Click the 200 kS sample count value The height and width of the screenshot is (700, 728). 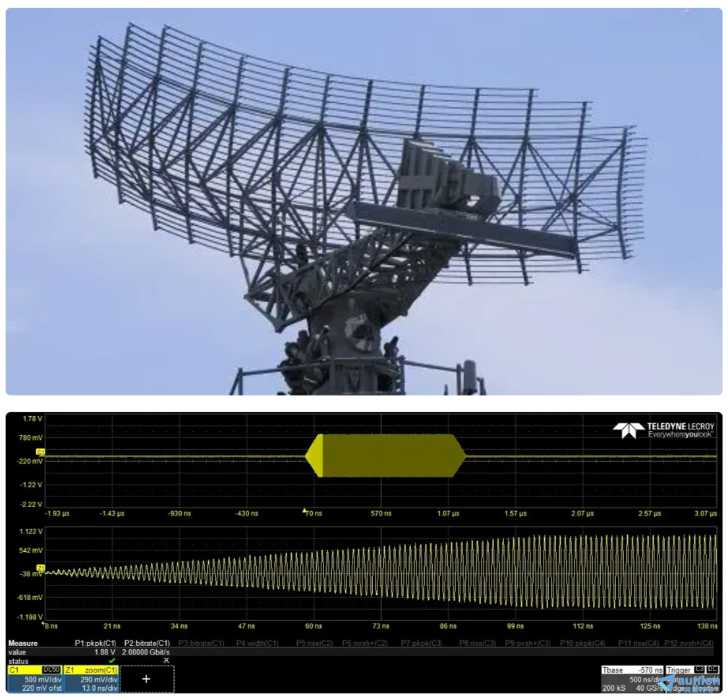tap(614, 688)
